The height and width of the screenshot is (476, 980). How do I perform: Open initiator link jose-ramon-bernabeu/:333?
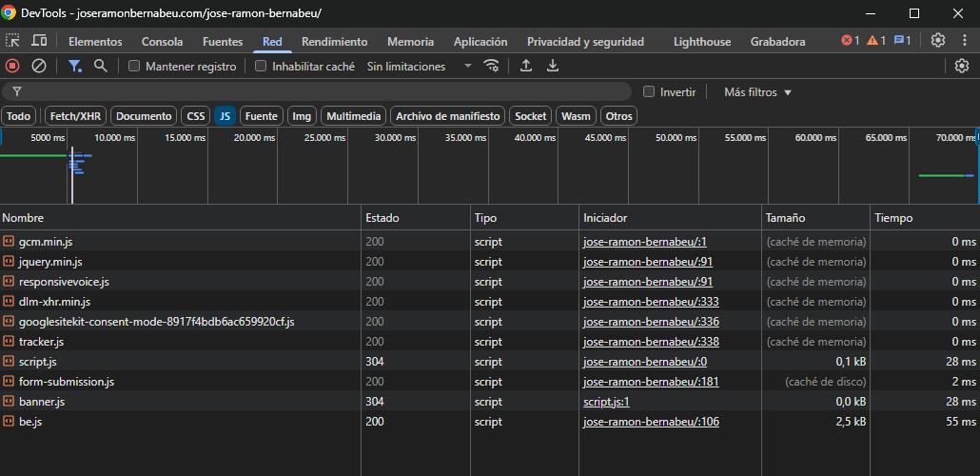point(651,302)
